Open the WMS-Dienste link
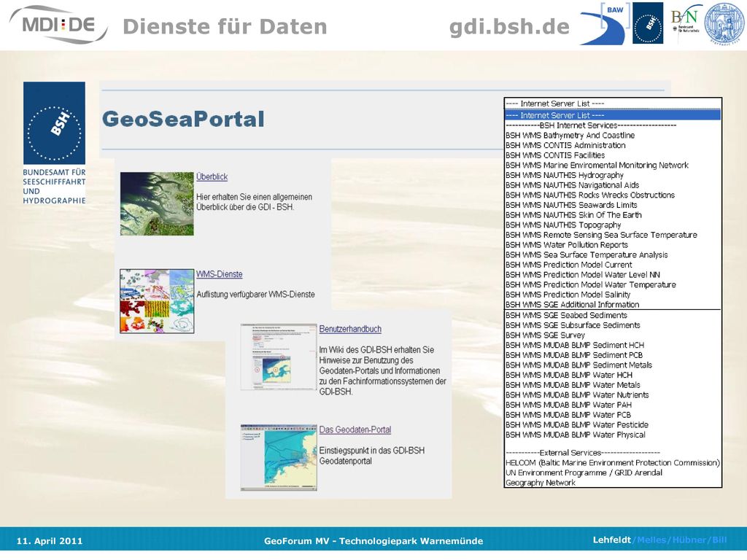Image resolution: width=747 pixels, height=560 pixels. pos(220,274)
